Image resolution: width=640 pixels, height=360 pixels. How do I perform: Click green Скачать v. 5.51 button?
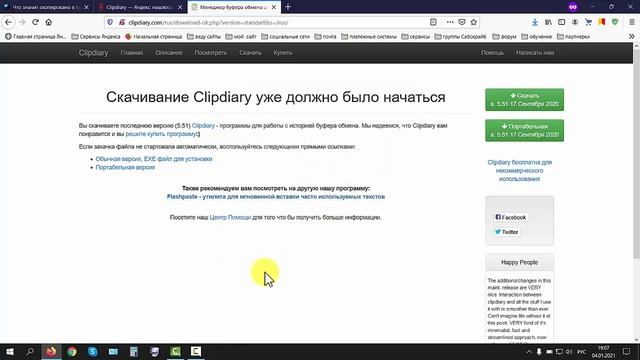(524, 100)
